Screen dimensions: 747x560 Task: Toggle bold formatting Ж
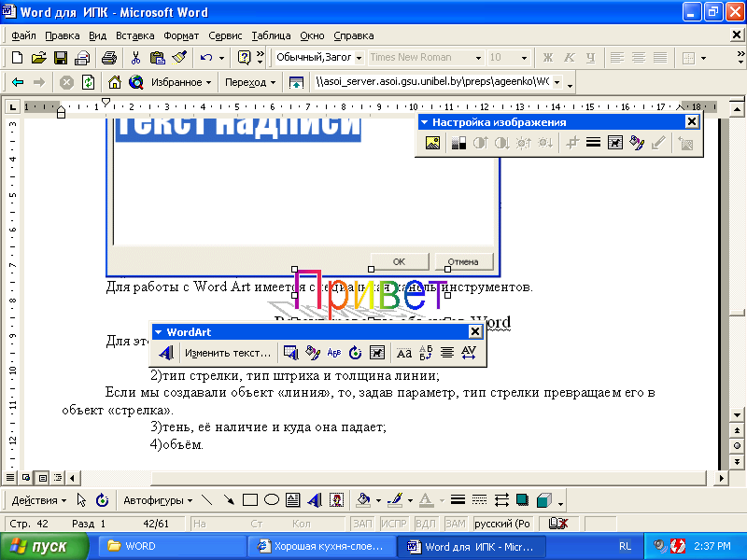pos(548,58)
